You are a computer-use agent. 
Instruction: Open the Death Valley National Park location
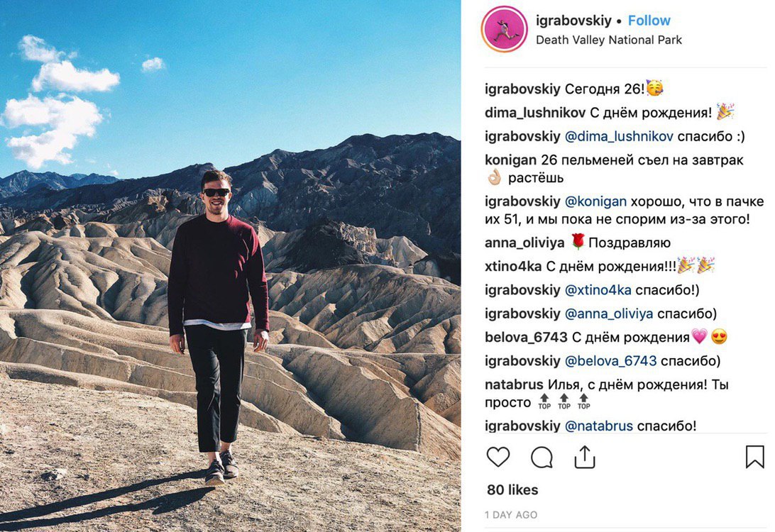click(x=608, y=40)
